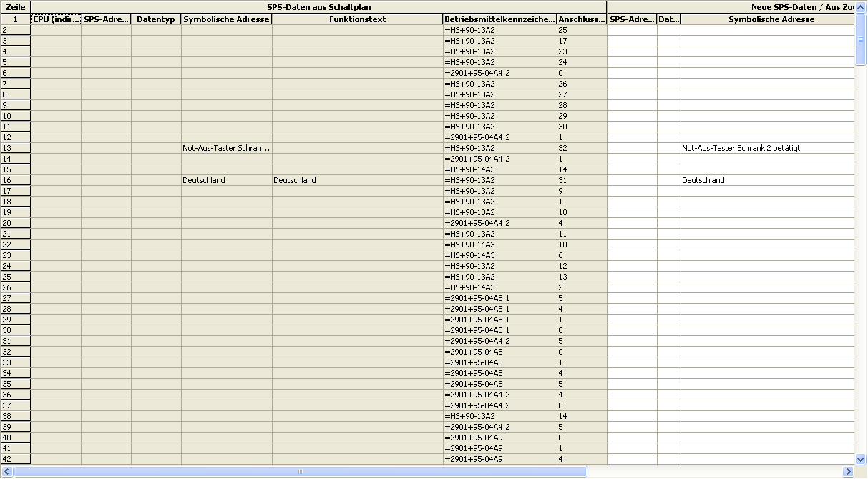Select row header 13
The height and width of the screenshot is (479, 868).
[x=15, y=148]
